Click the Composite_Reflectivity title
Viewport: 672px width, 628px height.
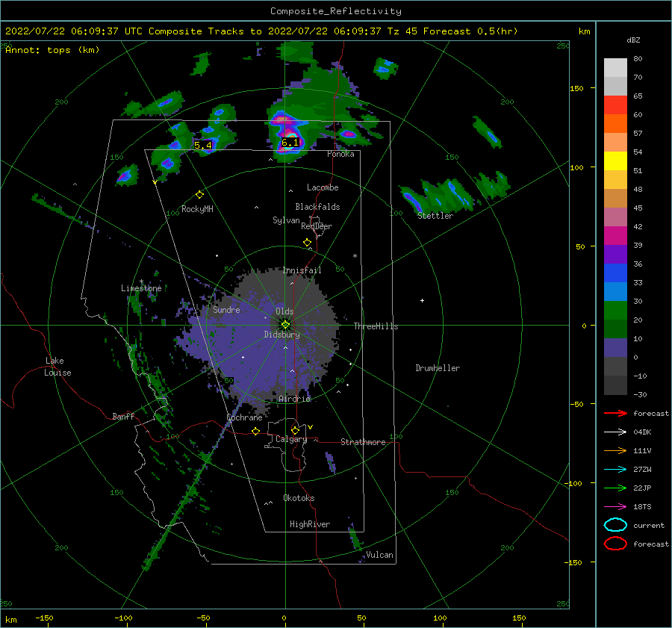(336, 11)
